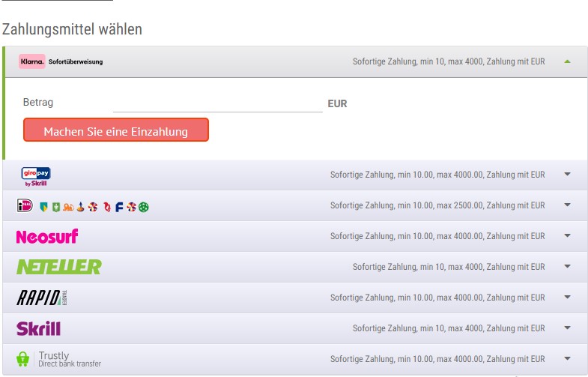The width and height of the screenshot is (588, 377).
Task: Click the red knot bank icon
Action: 107,207
